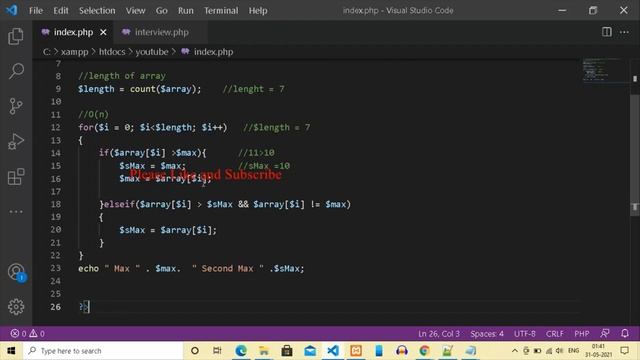Open the Go menu
This screenshot has width=640, height=360.
pyautogui.click(x=162, y=11)
